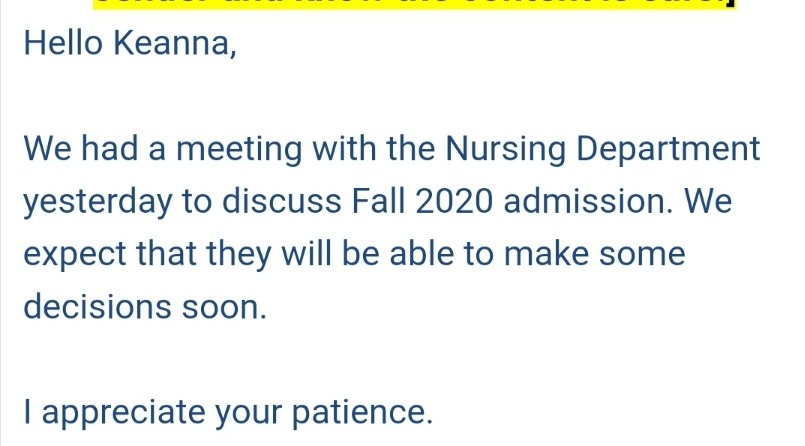This screenshot has height=446, width=805.
Task: Click the greeting 'Hello Keanna,'
Action: coord(130,43)
